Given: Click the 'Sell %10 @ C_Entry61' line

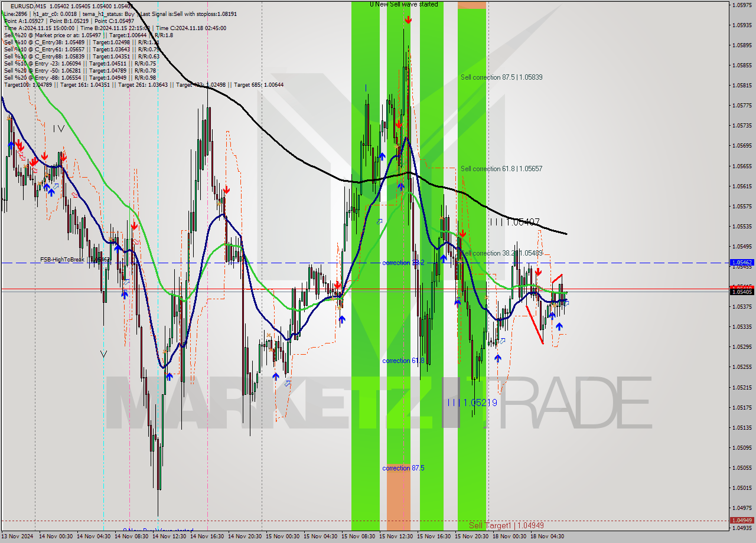Looking at the screenshot, I should click(82, 49).
